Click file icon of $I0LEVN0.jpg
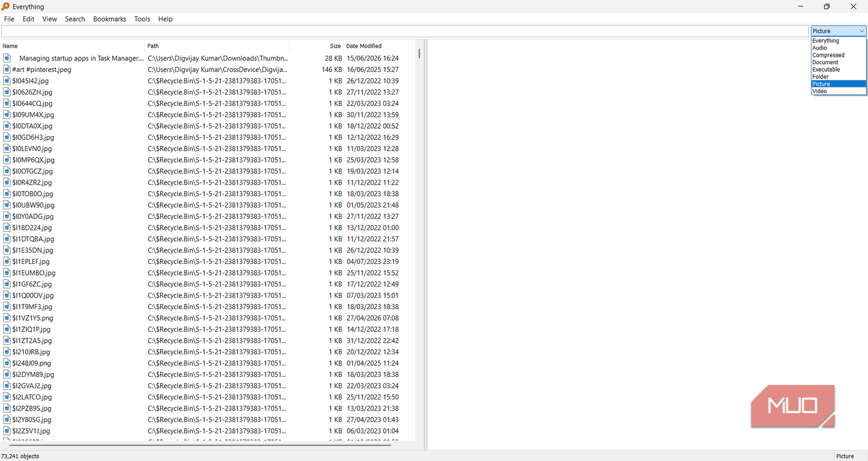Screen dimensions: 868x461 tap(7, 149)
